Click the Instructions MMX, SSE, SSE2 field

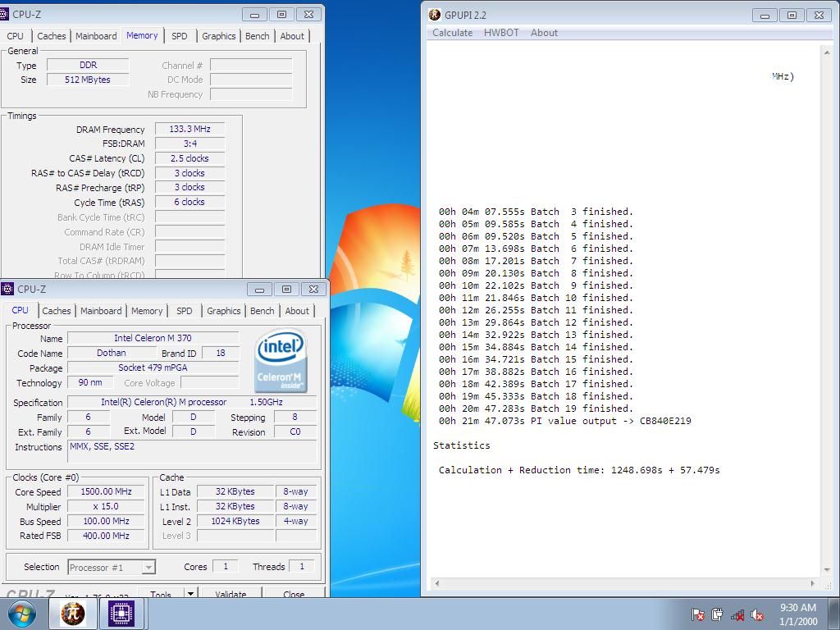(x=192, y=452)
